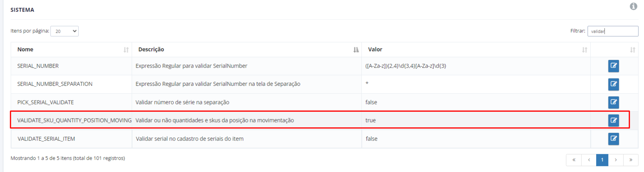The height and width of the screenshot is (172, 644).
Task: Go to previous page of results
Action: [x=589, y=160]
